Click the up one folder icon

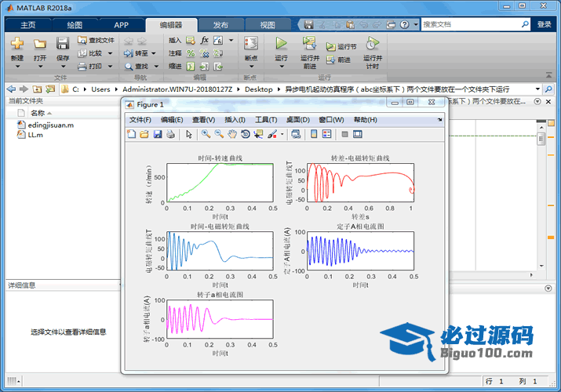pyautogui.click(x=37, y=89)
